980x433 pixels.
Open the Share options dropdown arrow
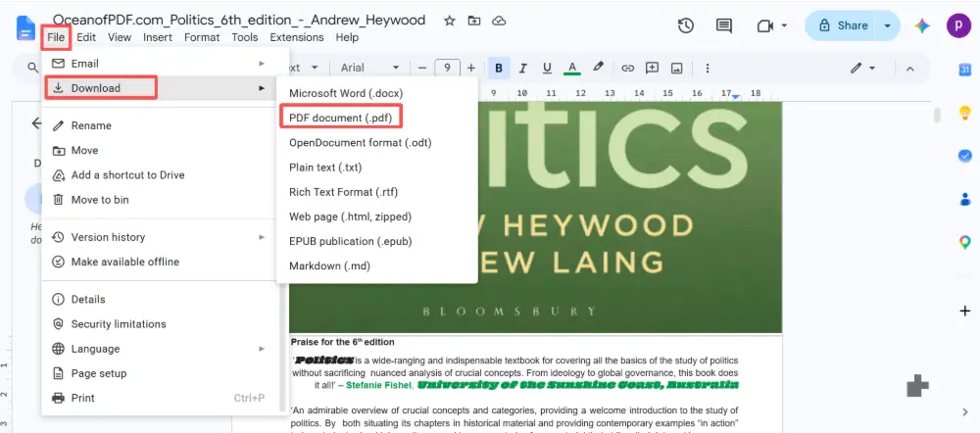click(888, 25)
